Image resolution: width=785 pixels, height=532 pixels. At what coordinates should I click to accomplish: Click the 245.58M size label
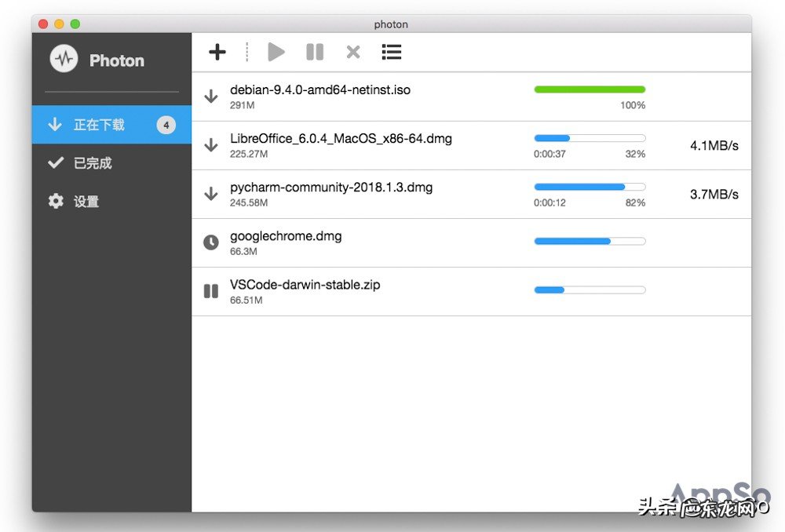pyautogui.click(x=249, y=202)
